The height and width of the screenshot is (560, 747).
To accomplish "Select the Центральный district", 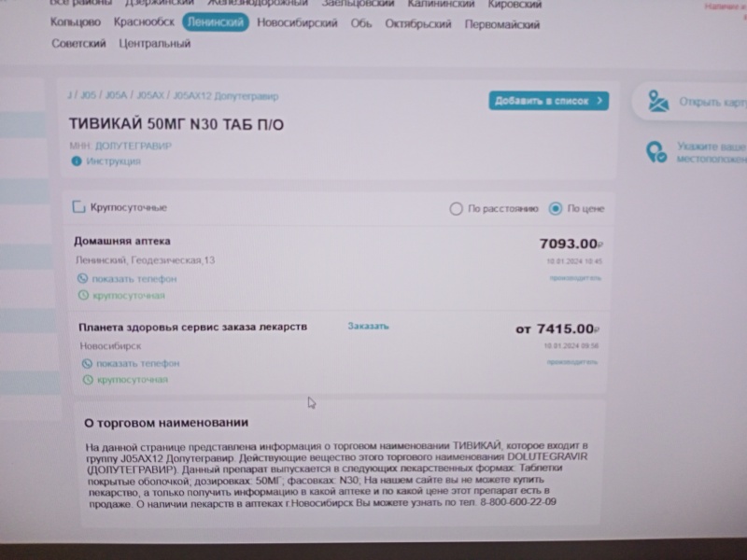I will 154,44.
